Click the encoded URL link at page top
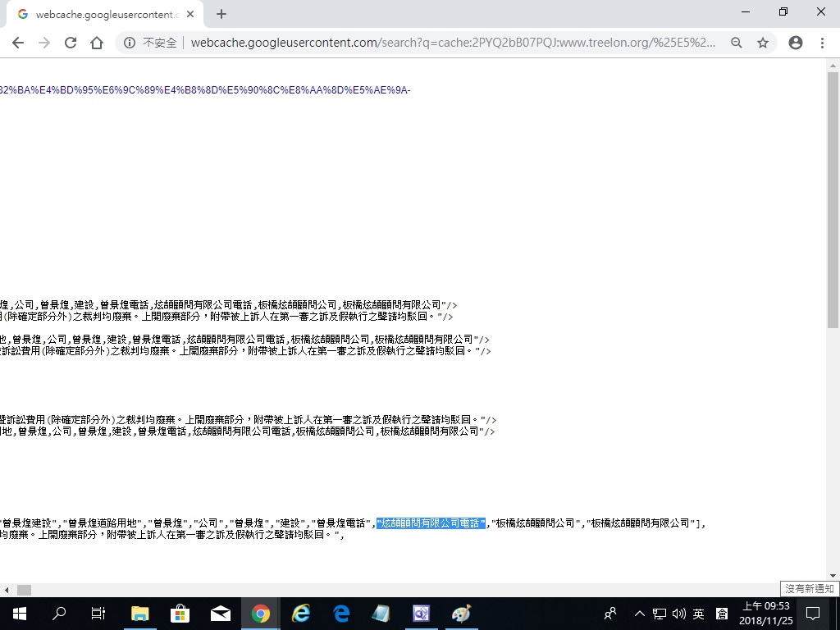This screenshot has height=630, width=840. [205, 90]
